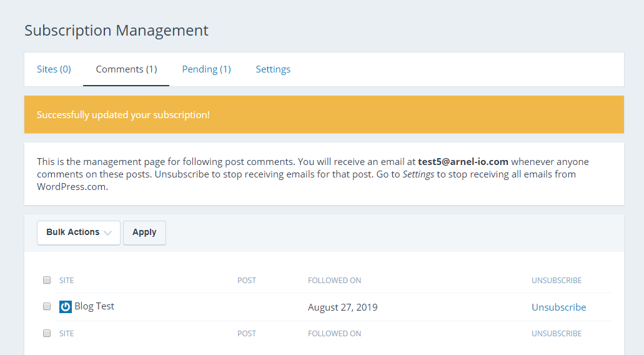
Task: Go to the Pending (1) tab
Action: click(x=206, y=69)
